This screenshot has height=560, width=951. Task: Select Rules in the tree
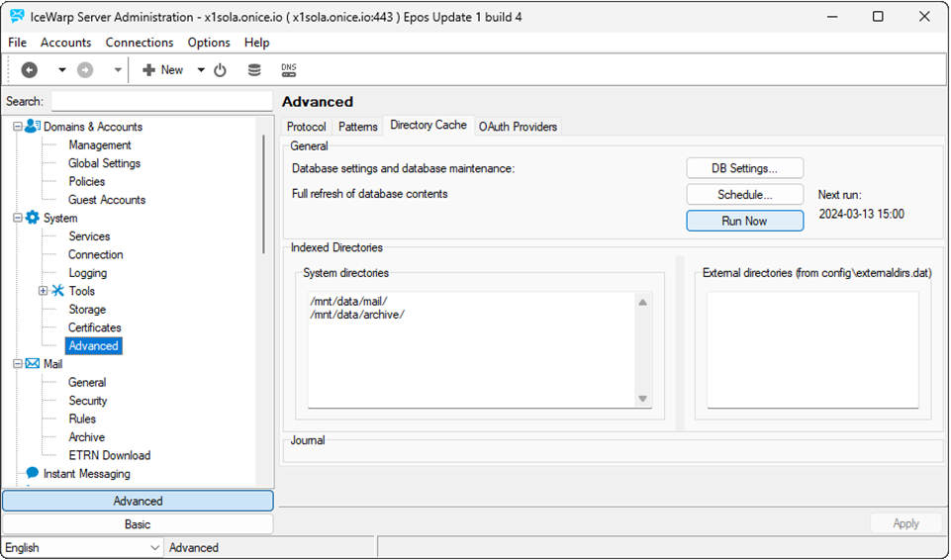(x=82, y=419)
